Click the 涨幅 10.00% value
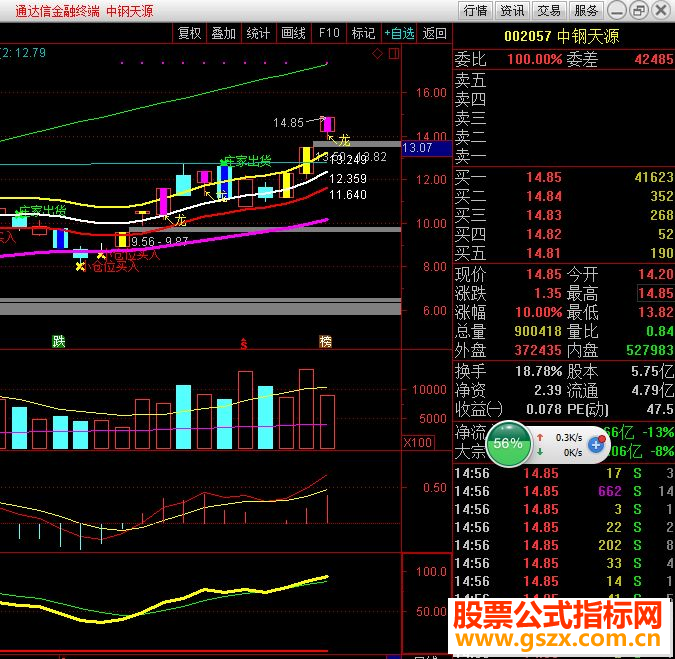 click(539, 312)
